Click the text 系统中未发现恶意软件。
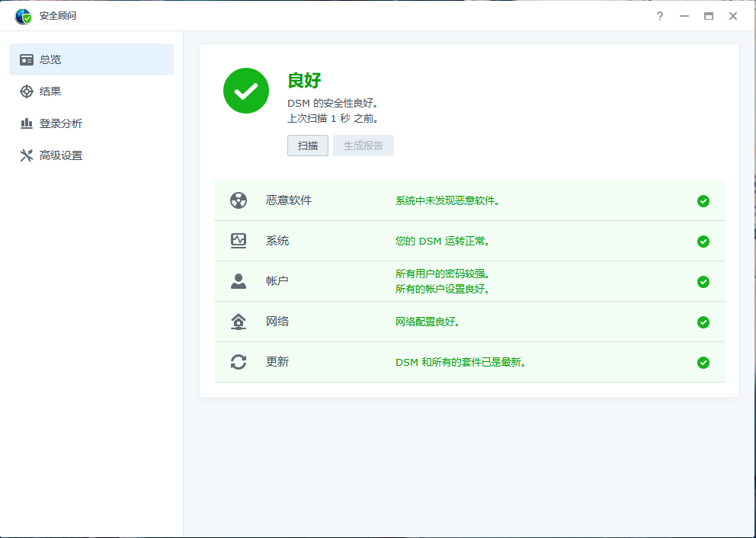Viewport: 756px width, 538px height. tap(447, 201)
